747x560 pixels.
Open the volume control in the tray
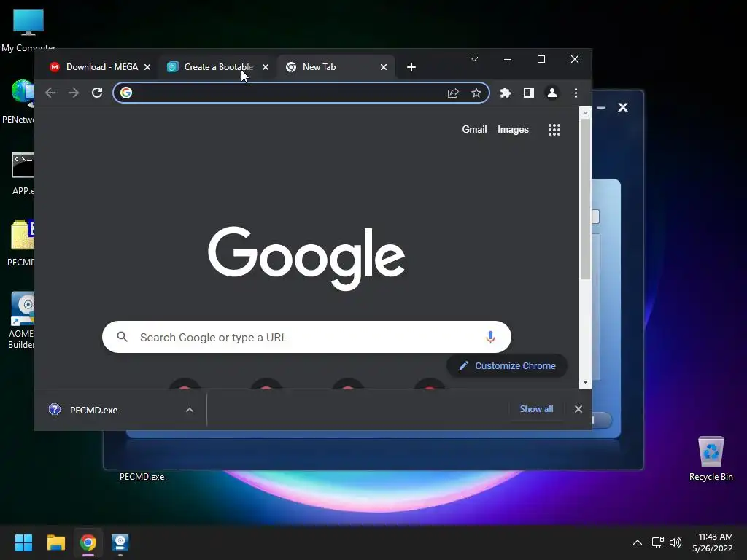[x=676, y=542]
